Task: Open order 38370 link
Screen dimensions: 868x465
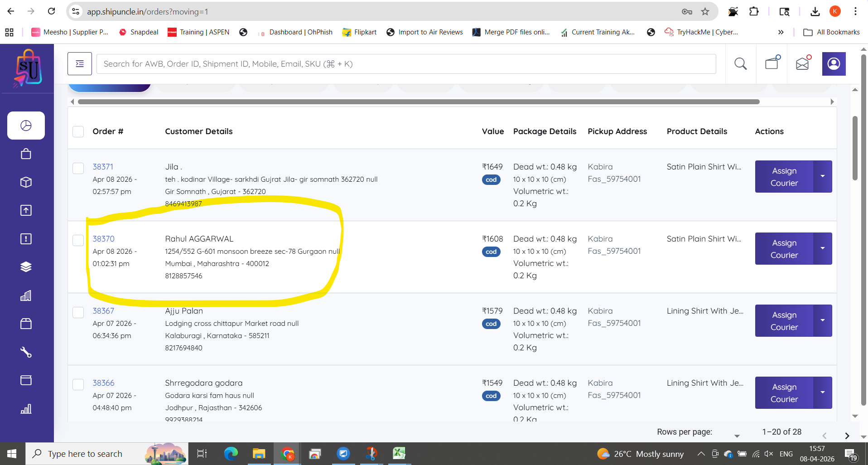Action: click(x=103, y=239)
